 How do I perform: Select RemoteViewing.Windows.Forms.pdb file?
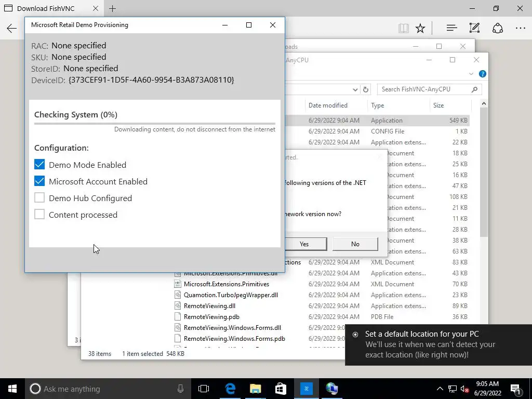pyautogui.click(x=234, y=338)
